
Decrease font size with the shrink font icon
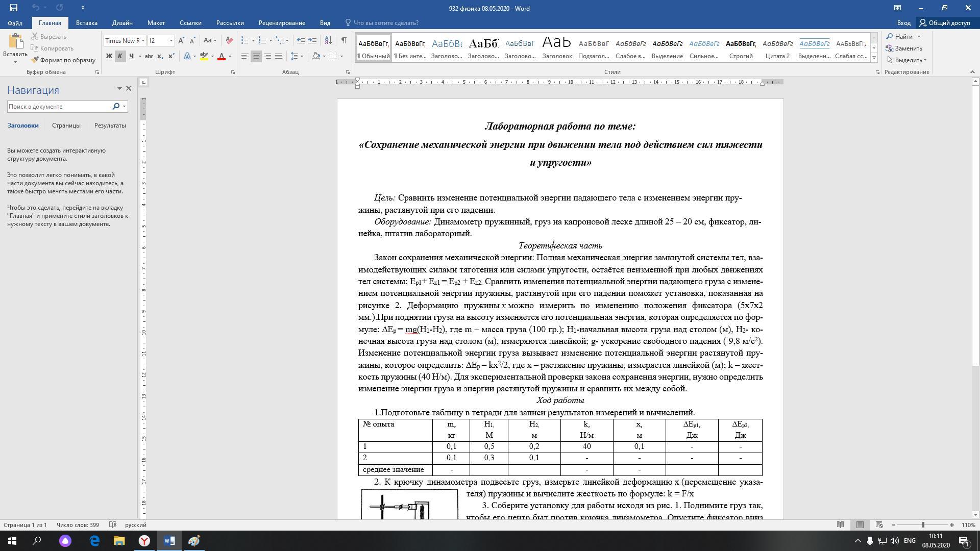(192, 40)
